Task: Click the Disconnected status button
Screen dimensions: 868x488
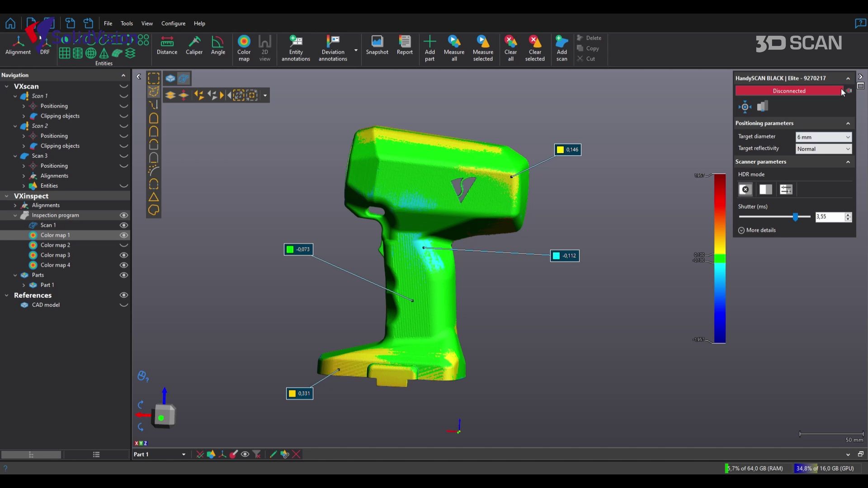Action: [788, 91]
